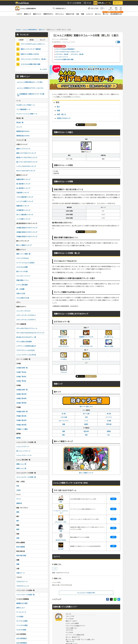Jump to 能力 in table of contents

[58, 107]
